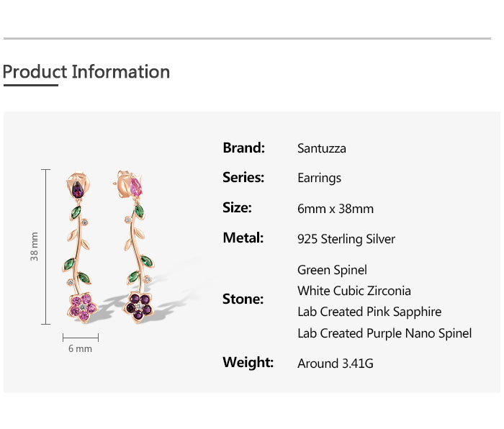Click Lab Created Purple Nano Spinel text
The width and height of the screenshot is (504, 429).
pos(384,333)
